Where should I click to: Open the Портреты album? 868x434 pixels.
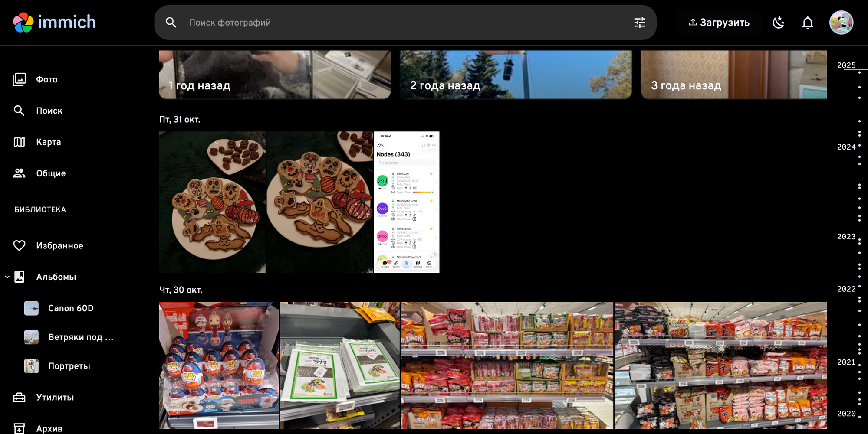point(69,366)
